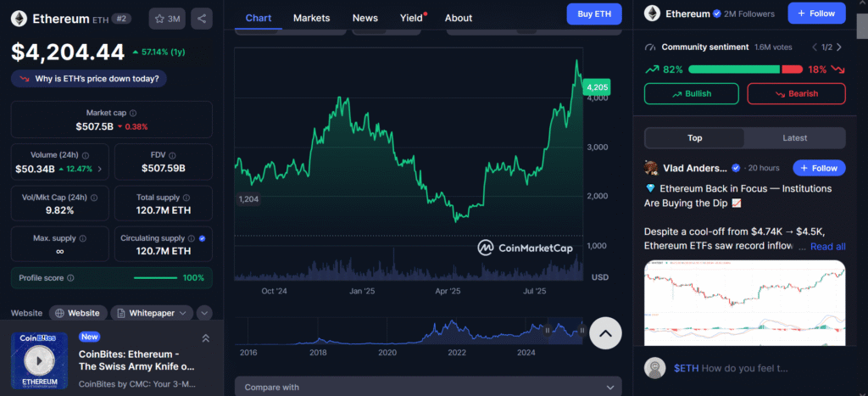This screenshot has height=396, width=868.
Task: Click the verified badge next to Vlad Anders...
Action: pos(736,168)
